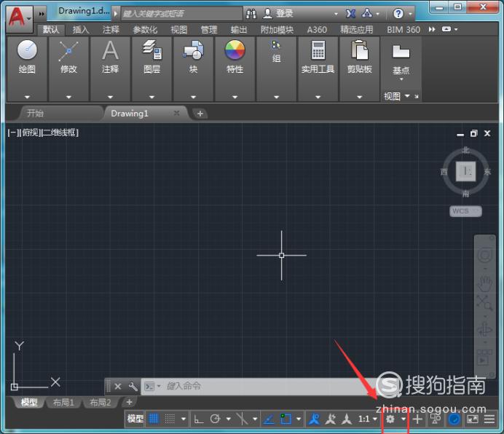Open the status bar customization menu icon
Viewport: 504px width, 434px height.
pos(489,419)
